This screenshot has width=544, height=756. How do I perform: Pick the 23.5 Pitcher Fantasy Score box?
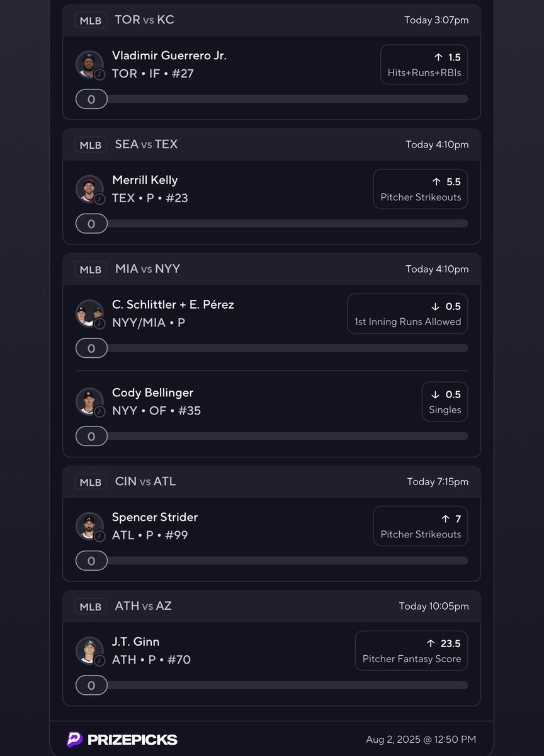click(412, 651)
